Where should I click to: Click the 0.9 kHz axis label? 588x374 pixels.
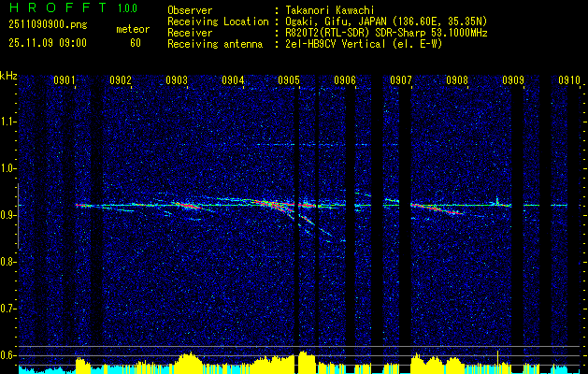8,215
